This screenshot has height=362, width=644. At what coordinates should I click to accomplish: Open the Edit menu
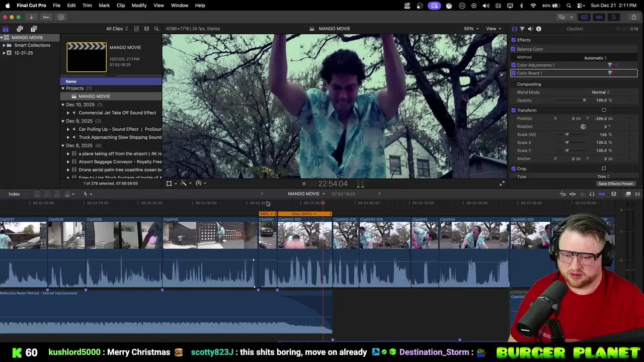(71, 6)
